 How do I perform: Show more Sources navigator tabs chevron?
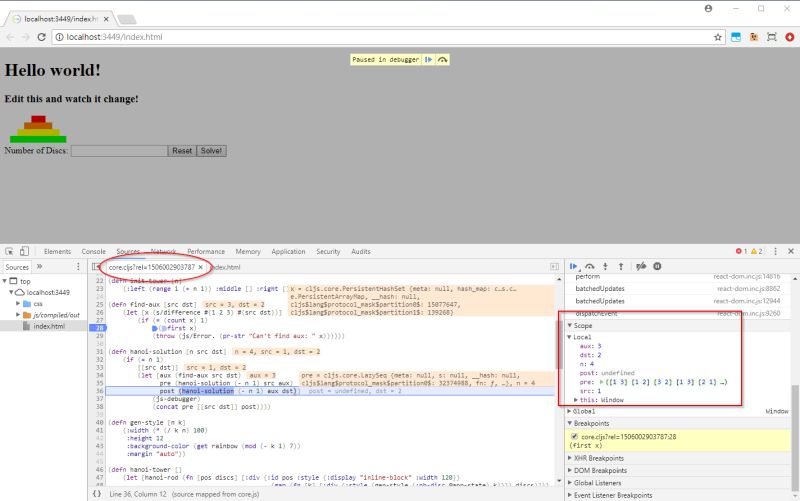(39, 267)
